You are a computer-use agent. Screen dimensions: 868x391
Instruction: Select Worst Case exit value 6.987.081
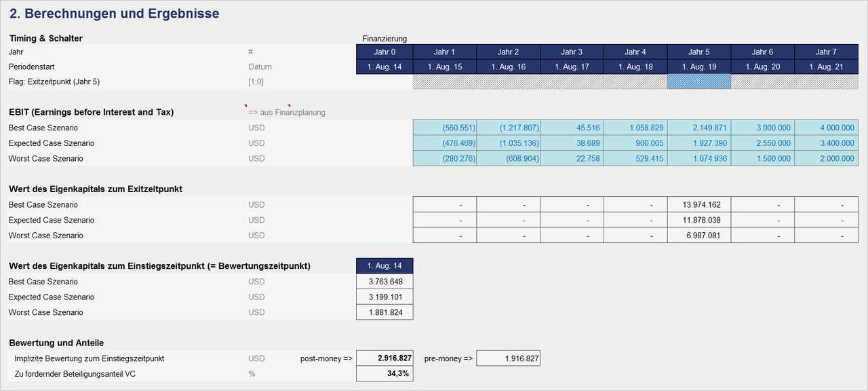click(698, 235)
